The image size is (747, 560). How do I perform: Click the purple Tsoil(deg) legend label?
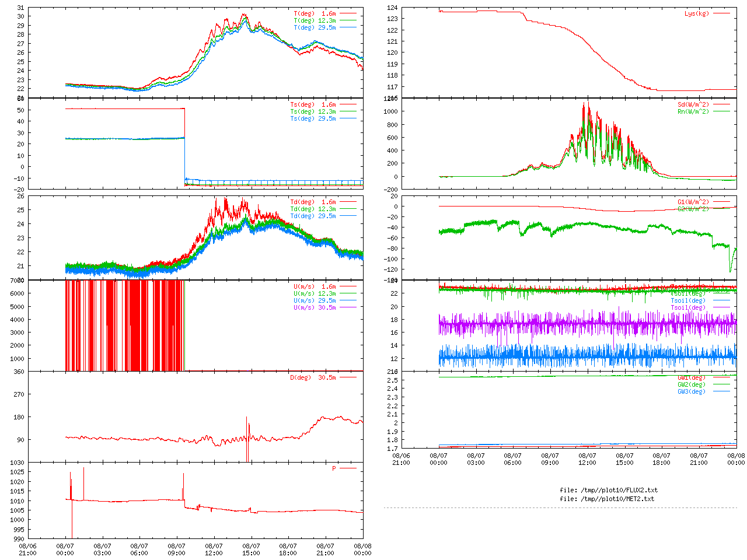click(x=688, y=307)
